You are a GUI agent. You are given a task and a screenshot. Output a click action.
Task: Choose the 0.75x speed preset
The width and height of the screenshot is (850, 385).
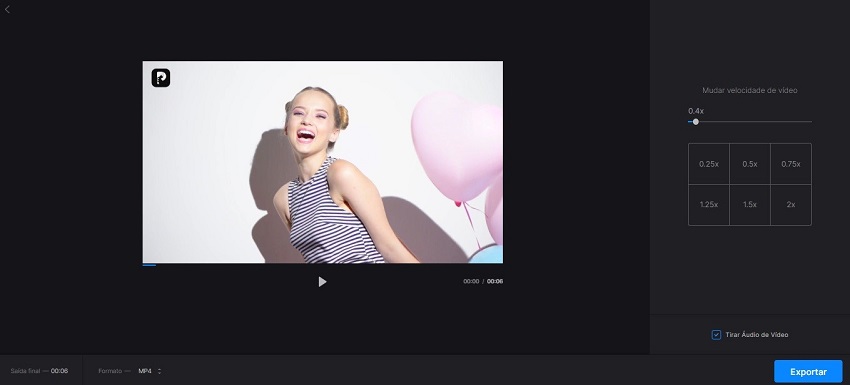[x=791, y=164]
